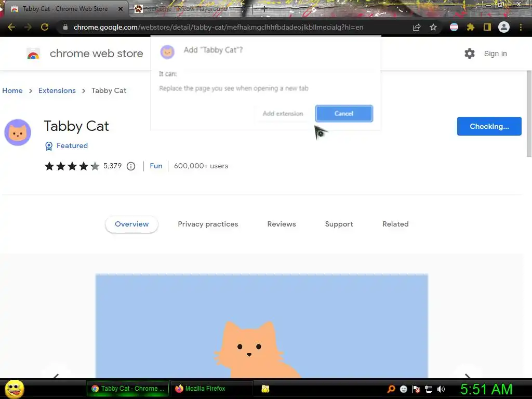
Task: Switch to Tabby Cat - Chrome taskbar button
Action: point(128,389)
